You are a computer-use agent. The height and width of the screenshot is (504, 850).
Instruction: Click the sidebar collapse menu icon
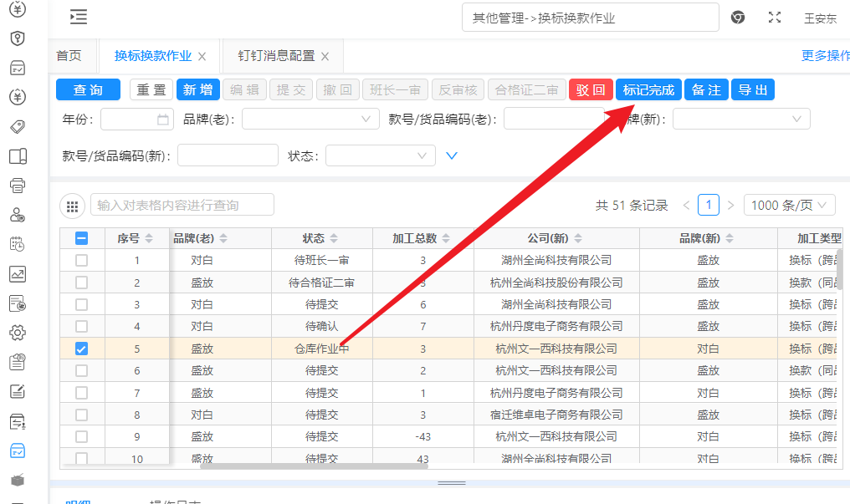pos(79,17)
